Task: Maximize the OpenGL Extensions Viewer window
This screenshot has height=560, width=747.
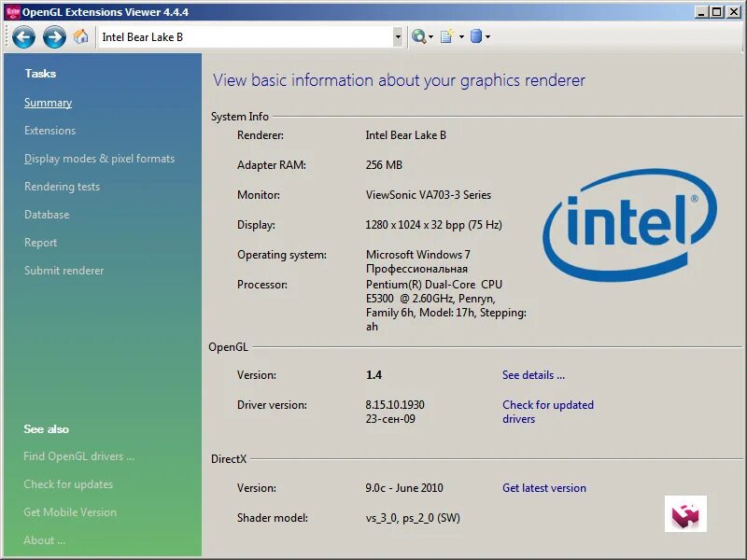Action: click(x=716, y=12)
